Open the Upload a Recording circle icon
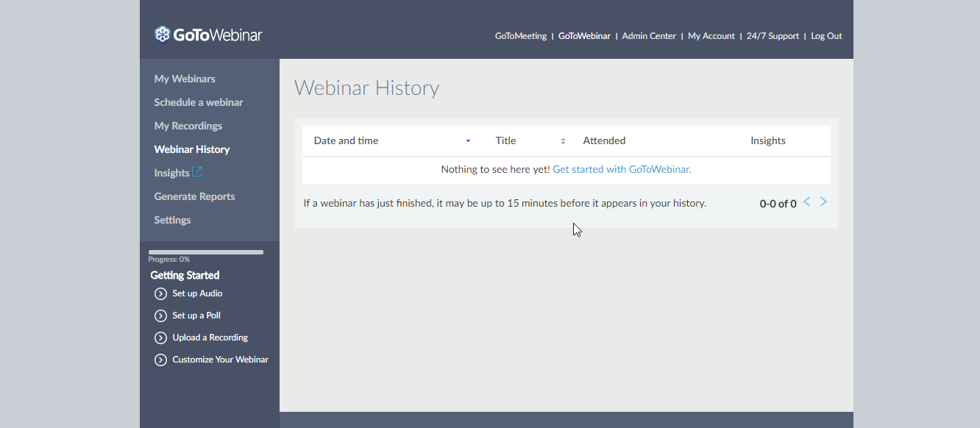The height and width of the screenshot is (428, 980). (160, 338)
